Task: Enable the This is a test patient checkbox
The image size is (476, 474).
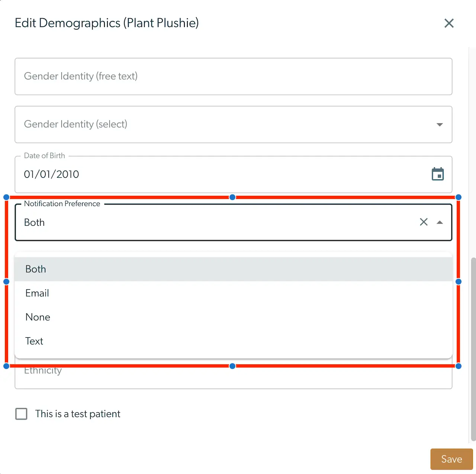Action: (x=21, y=414)
